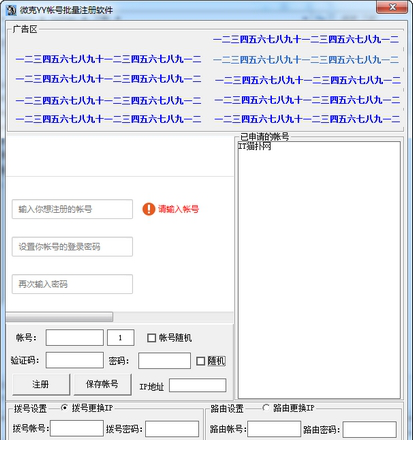Click the horizontal scrollbar thumb under the form
Viewport: 413px width, 457px height.
60,317
